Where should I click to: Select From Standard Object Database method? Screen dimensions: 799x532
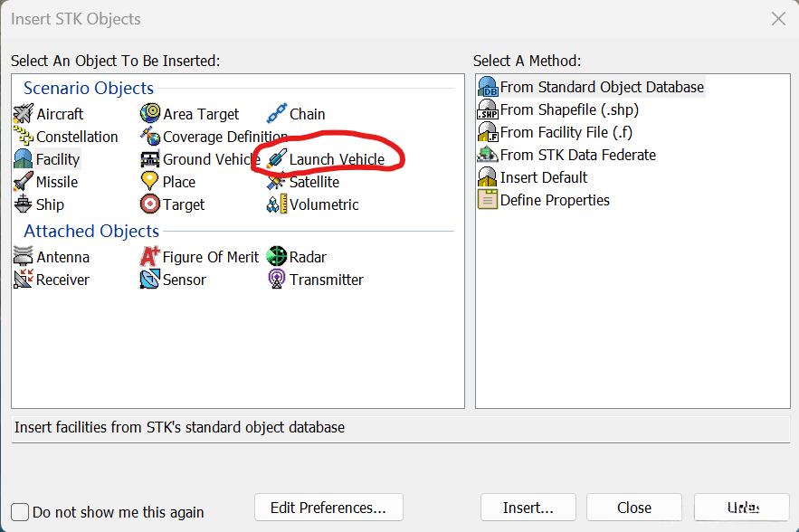click(601, 87)
